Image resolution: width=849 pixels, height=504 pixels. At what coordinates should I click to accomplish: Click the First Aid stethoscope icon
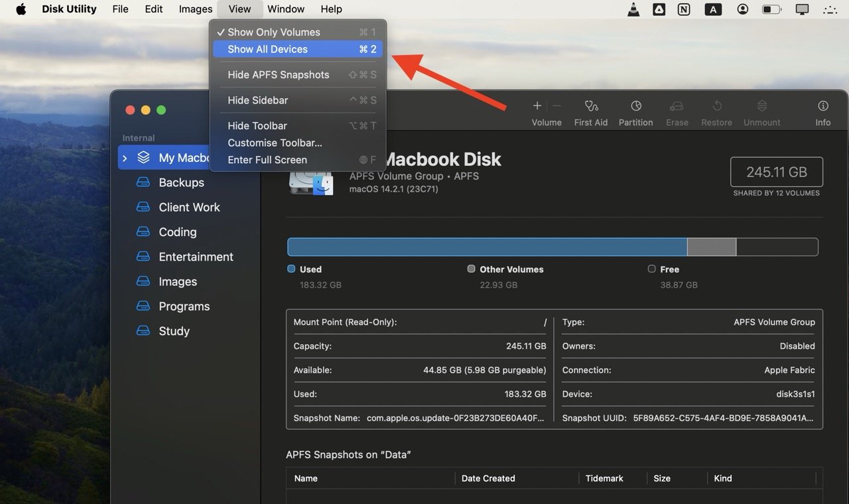[x=591, y=106]
